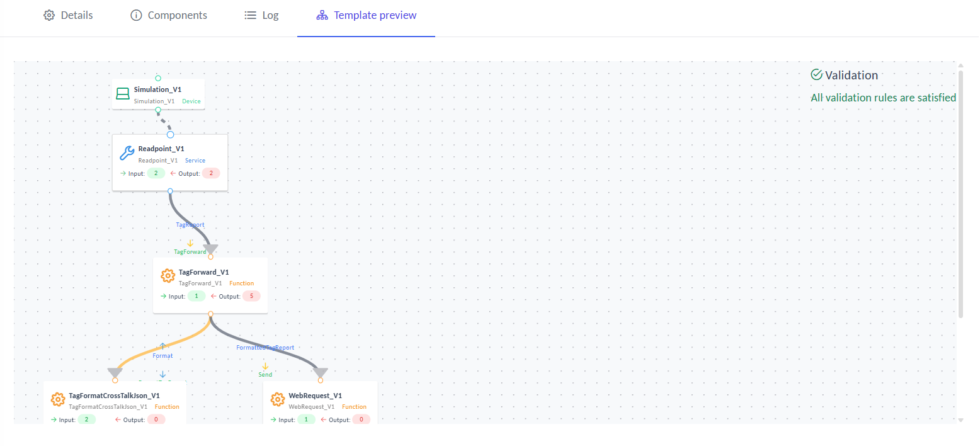Image resolution: width=980 pixels, height=446 pixels.
Task: Click the Readpoint_V1 wrench service icon
Action: pyautogui.click(x=127, y=153)
